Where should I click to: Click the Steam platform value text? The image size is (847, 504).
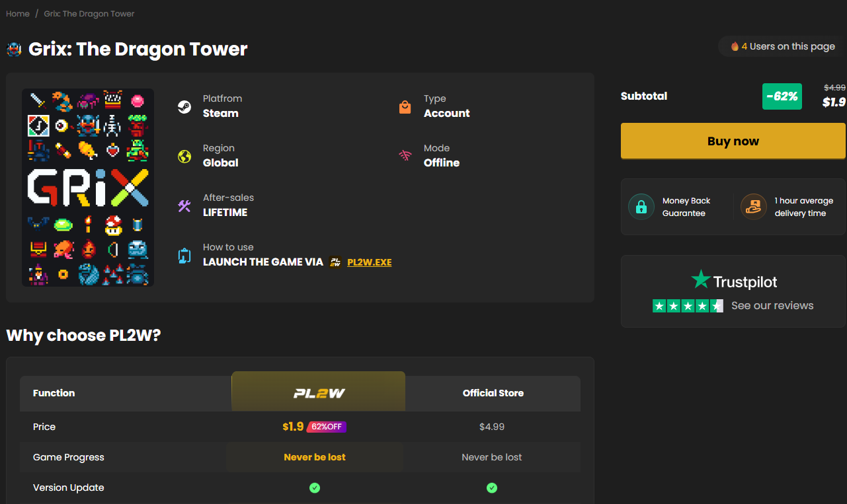click(221, 113)
